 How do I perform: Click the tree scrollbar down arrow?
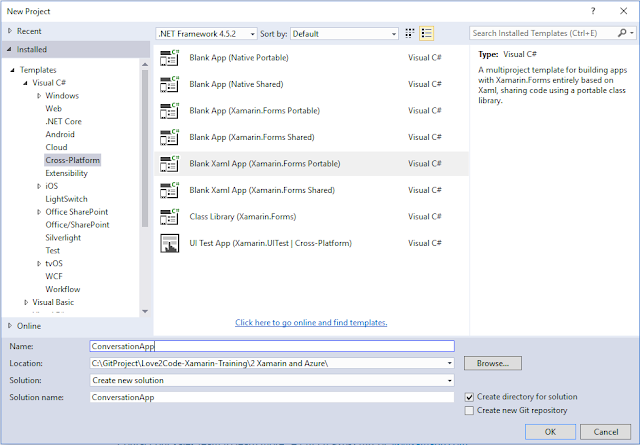[x=145, y=312]
